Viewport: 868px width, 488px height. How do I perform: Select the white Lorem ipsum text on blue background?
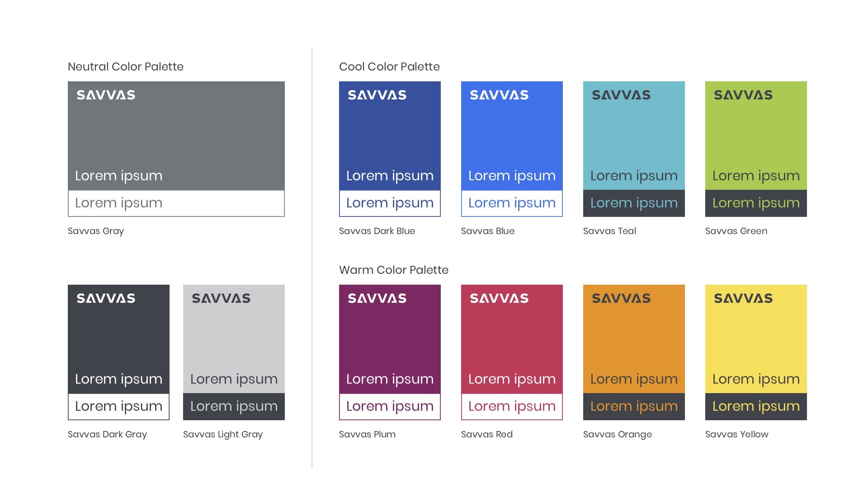(x=512, y=176)
